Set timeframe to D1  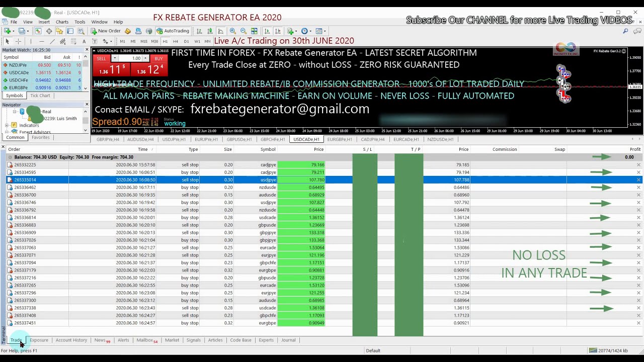[186, 41]
